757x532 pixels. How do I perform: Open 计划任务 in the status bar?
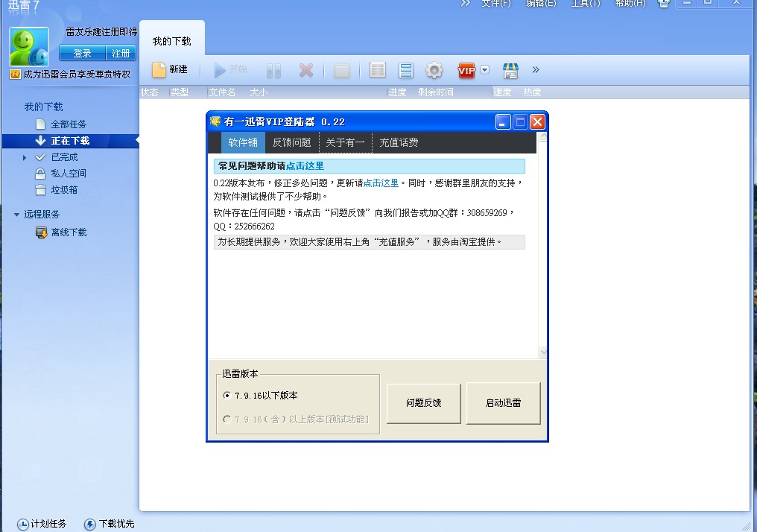click(x=42, y=524)
